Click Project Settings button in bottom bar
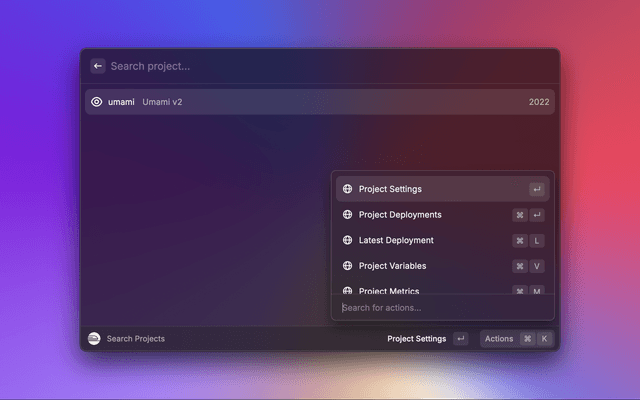 416,339
